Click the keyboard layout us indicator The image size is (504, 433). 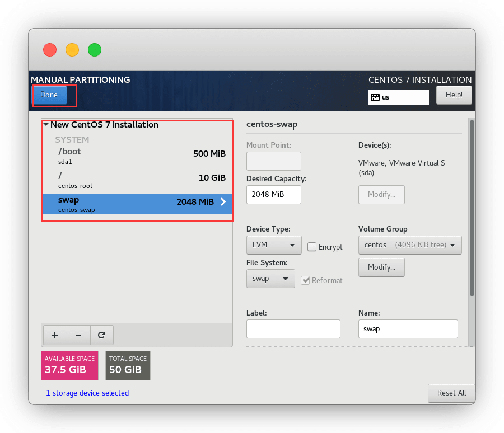pos(398,97)
